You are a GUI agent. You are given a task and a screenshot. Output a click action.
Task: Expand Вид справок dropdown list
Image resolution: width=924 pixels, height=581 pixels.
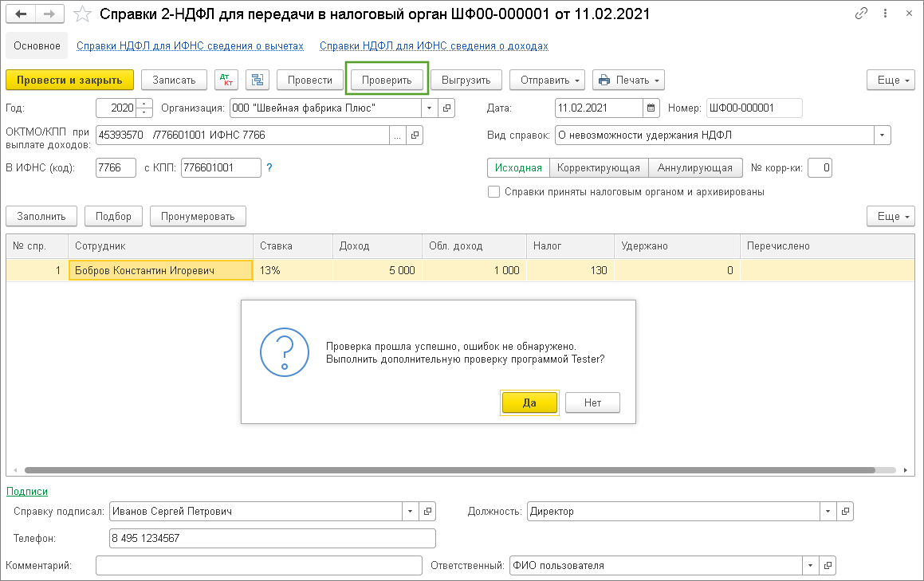point(883,135)
